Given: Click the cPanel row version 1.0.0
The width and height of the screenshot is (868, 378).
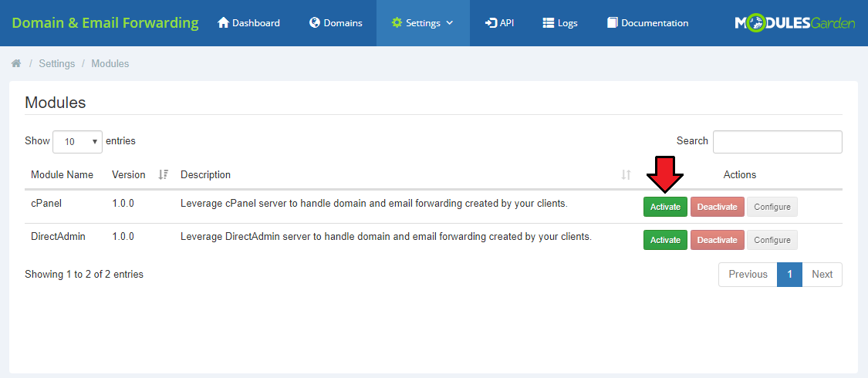Looking at the screenshot, I should click(x=123, y=204).
